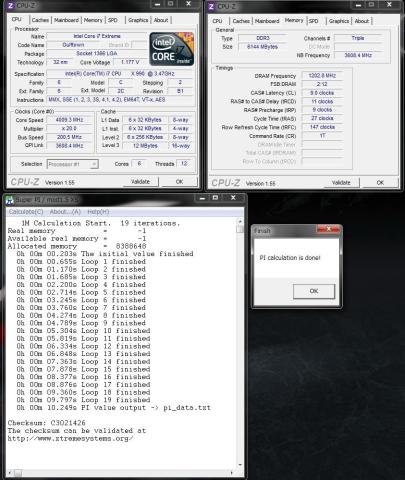Click Super PI horizontal scrollbar right arrow

[232, 472]
